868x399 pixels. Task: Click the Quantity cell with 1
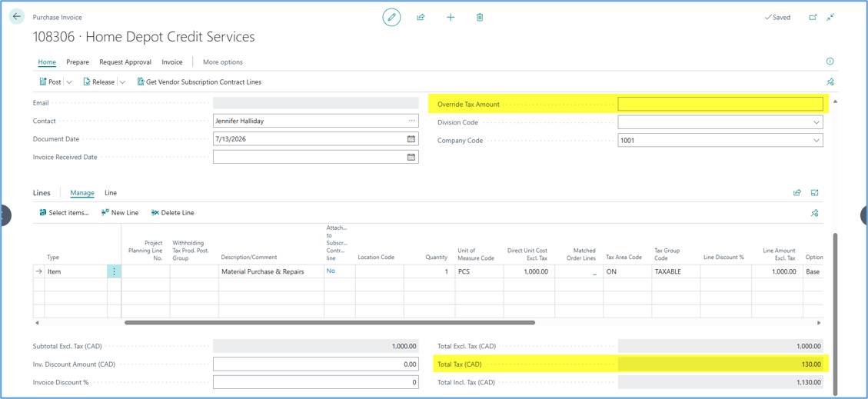pyautogui.click(x=428, y=271)
